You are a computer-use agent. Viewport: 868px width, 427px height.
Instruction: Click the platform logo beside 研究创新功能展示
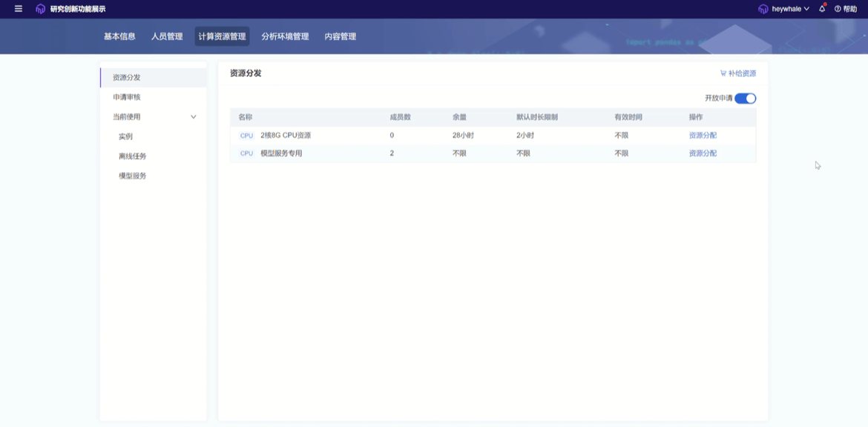(x=40, y=9)
